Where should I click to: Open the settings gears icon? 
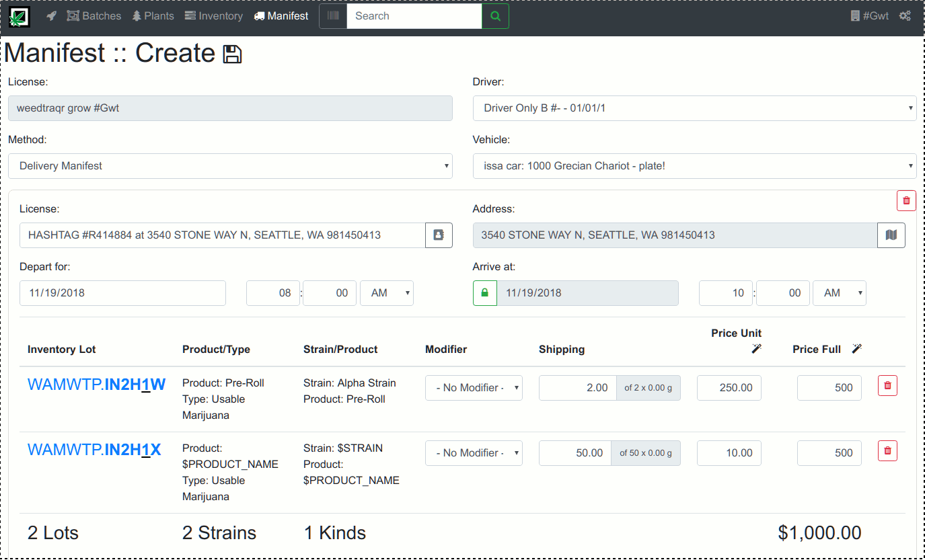905,15
